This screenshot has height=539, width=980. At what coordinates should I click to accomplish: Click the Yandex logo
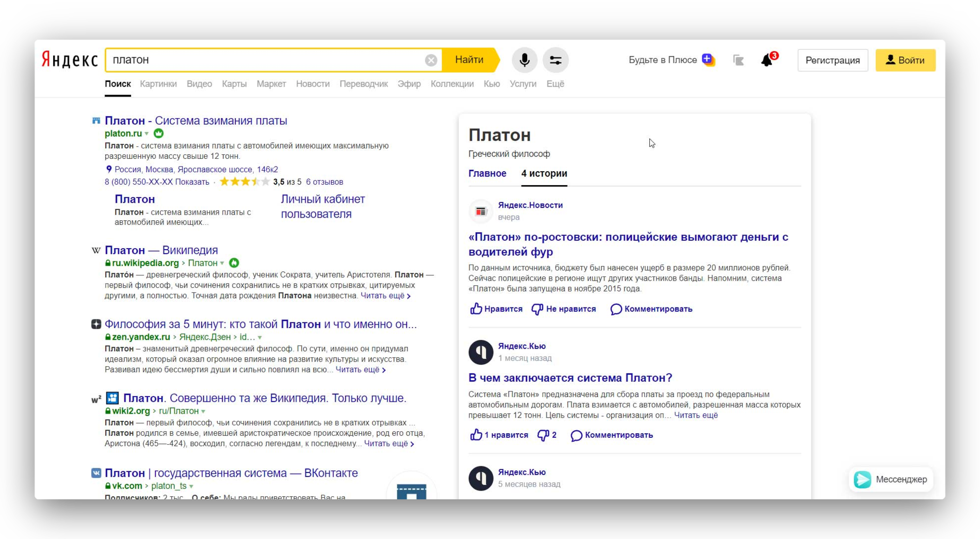pos(70,60)
